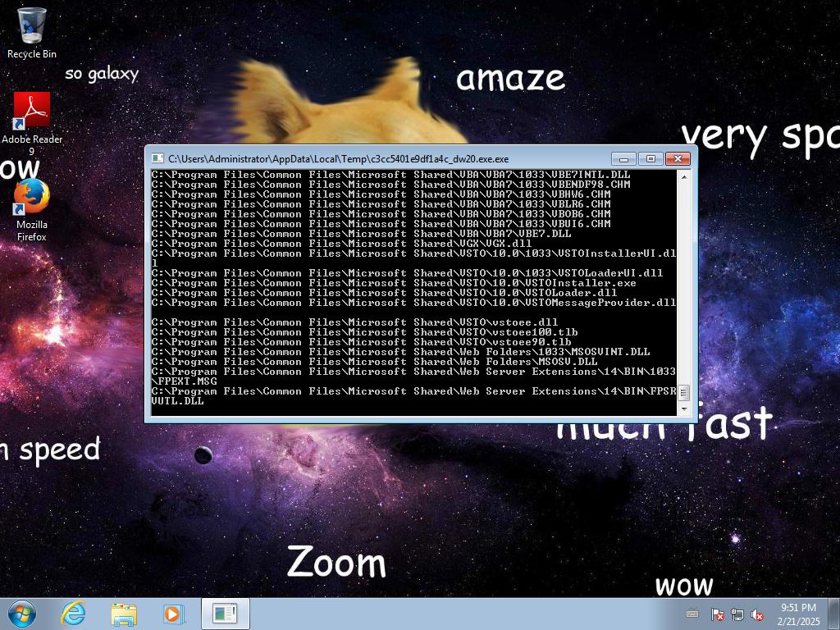This screenshot has width=840, height=630.
Task: Click the VBE7.DLL output line
Action: click(x=361, y=234)
